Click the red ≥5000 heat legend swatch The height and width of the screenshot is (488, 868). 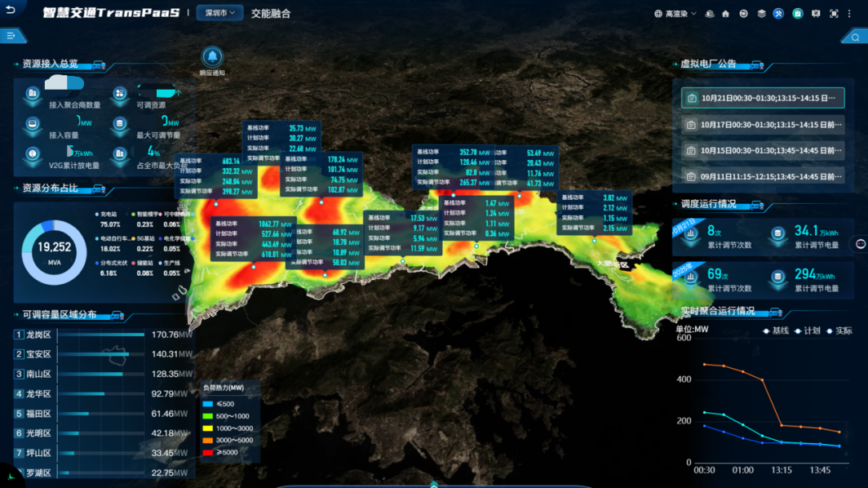207,452
